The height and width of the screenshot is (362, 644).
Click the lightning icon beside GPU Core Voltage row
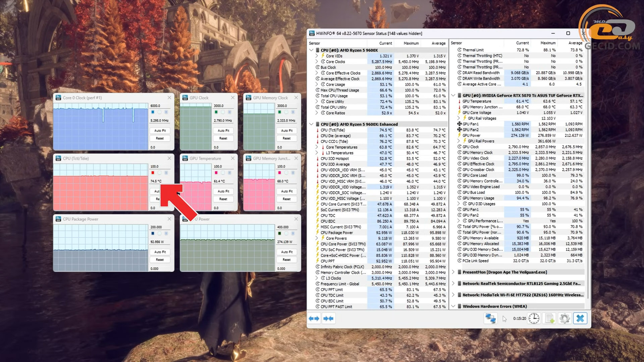(460, 113)
